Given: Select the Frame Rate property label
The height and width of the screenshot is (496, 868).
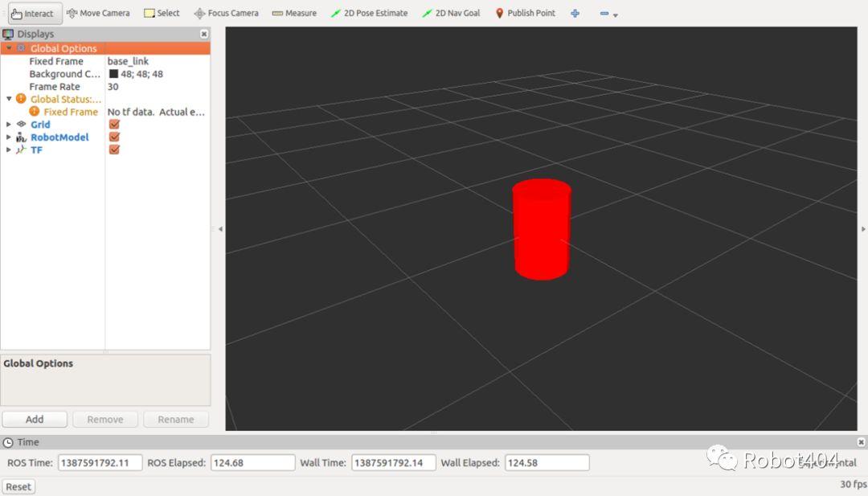Looking at the screenshot, I should tap(55, 86).
